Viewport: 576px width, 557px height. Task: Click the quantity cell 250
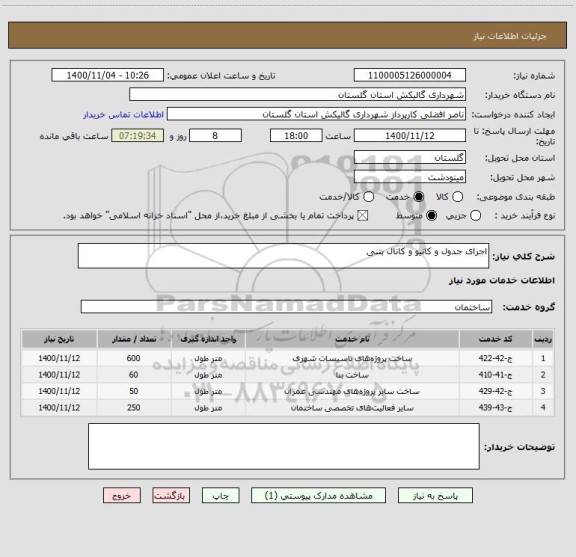click(x=133, y=408)
